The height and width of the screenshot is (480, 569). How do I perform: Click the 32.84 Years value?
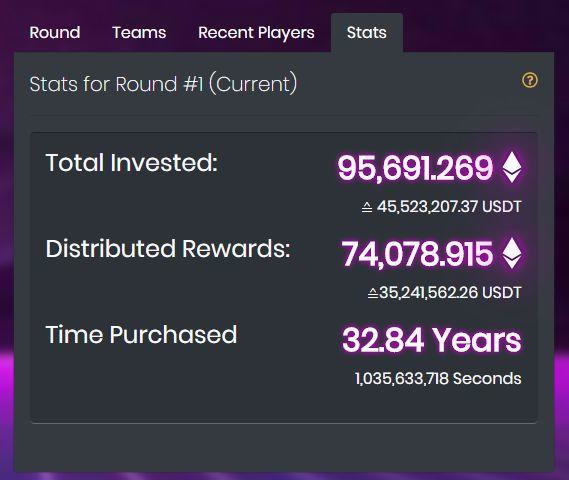click(432, 340)
